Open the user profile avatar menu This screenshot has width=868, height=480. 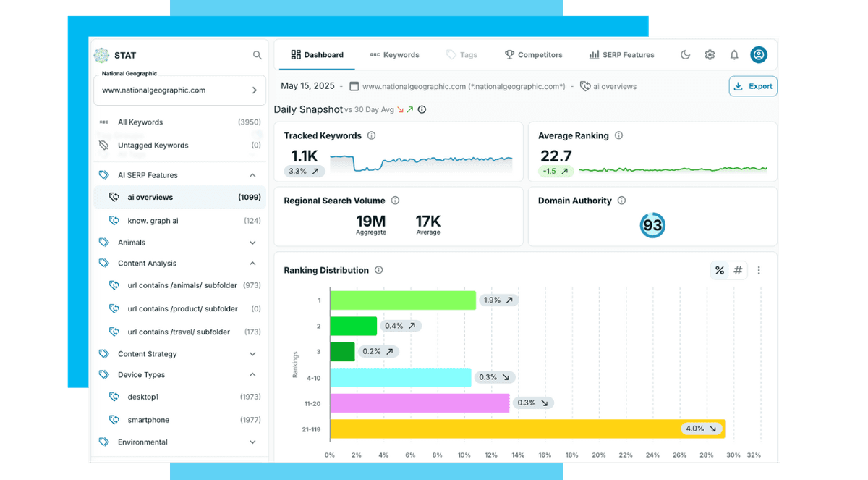(758, 55)
